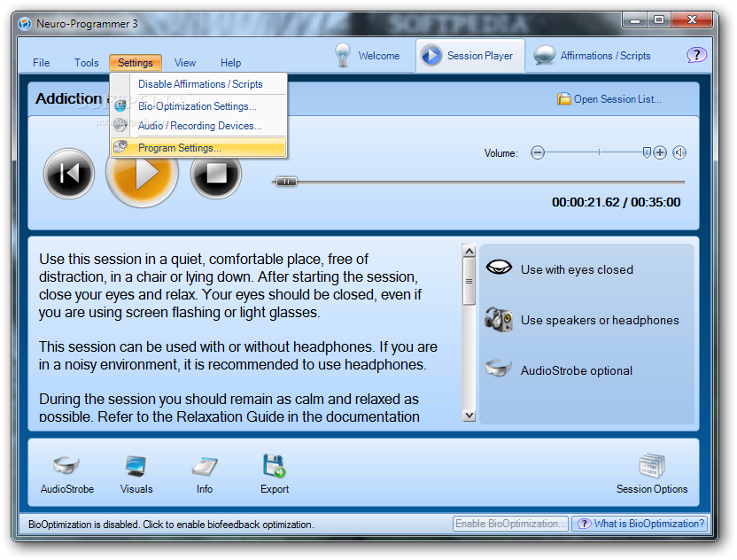Click the Open Session List folder icon

[563, 98]
